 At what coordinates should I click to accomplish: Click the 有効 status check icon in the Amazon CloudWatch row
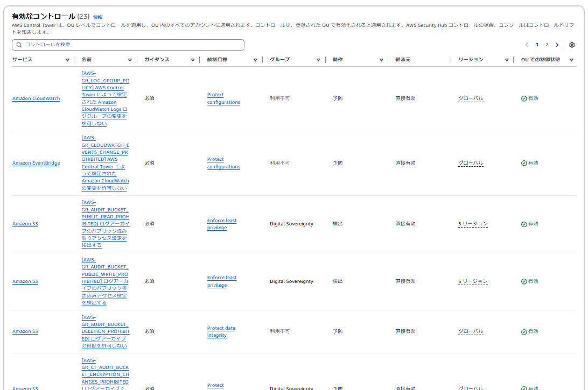coord(524,98)
